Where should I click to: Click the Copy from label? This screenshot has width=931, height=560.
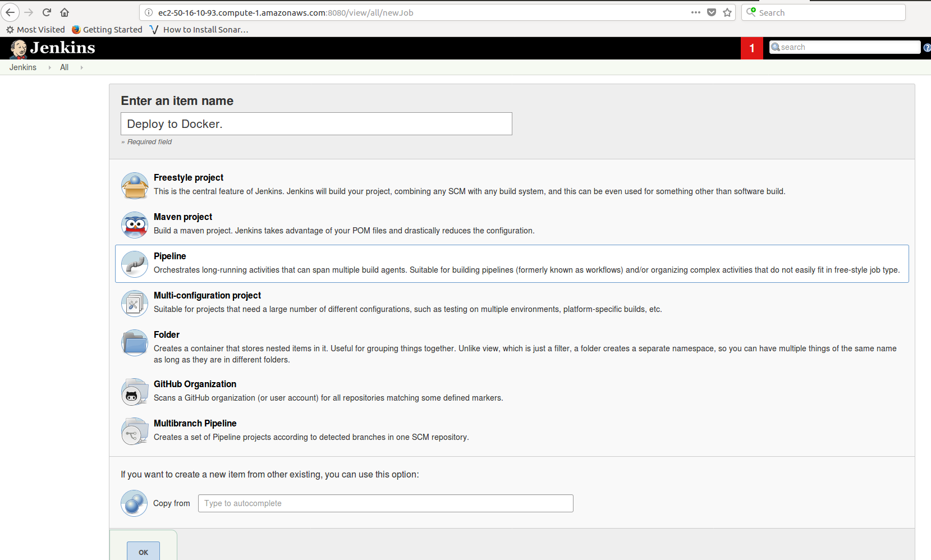pos(172,503)
